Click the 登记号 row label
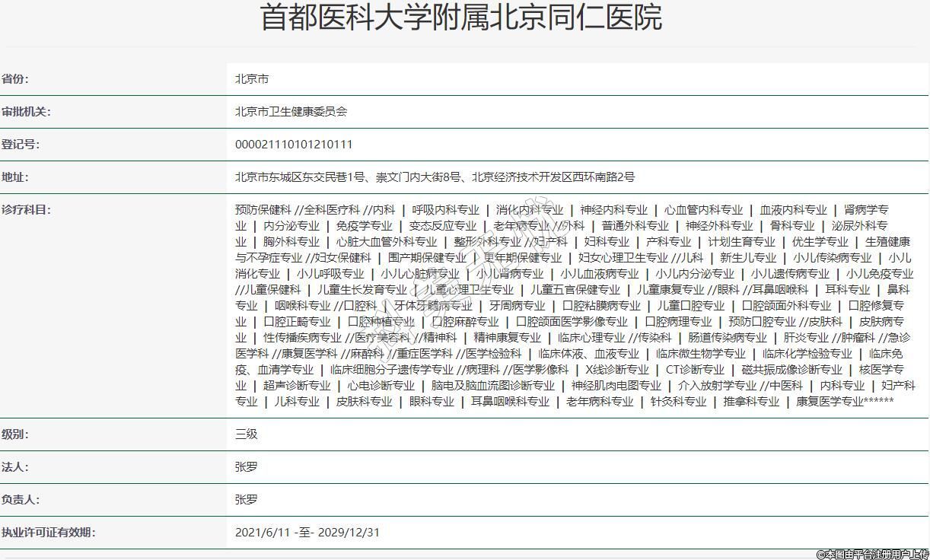This screenshot has height=560, width=930. [21, 145]
